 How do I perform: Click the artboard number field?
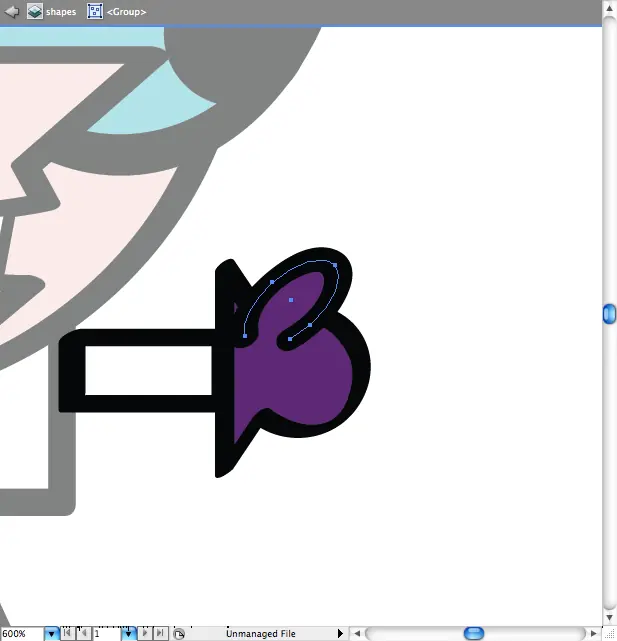tap(107, 634)
